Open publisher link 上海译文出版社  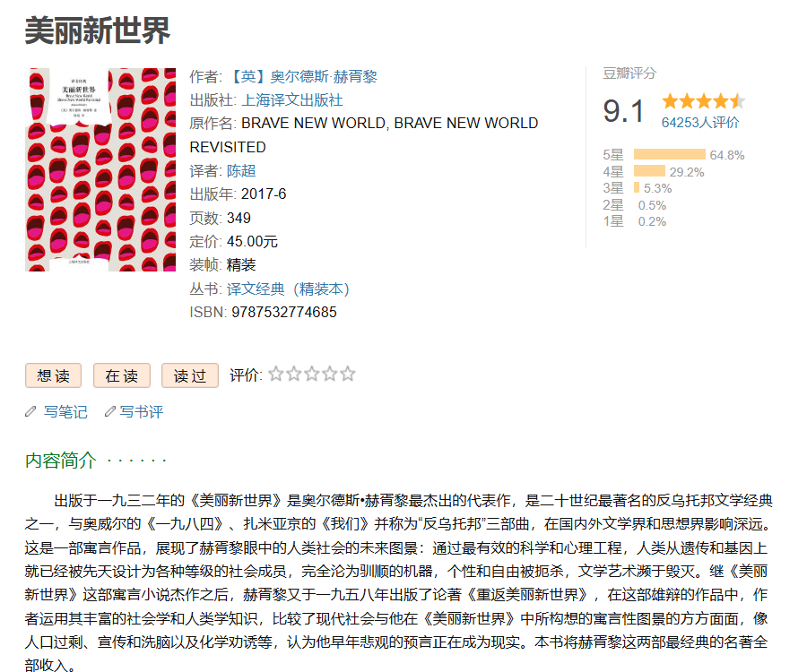click(291, 100)
